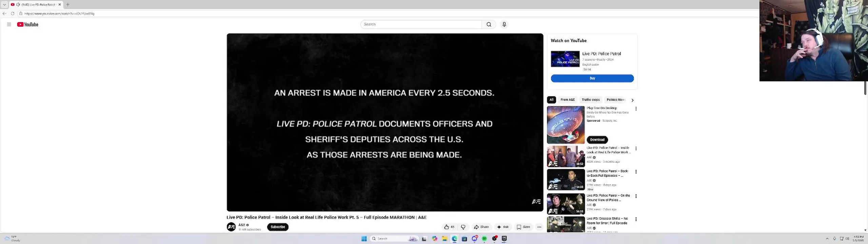Open A&E channel name link
This screenshot has width=868, height=244.
pos(242,225)
